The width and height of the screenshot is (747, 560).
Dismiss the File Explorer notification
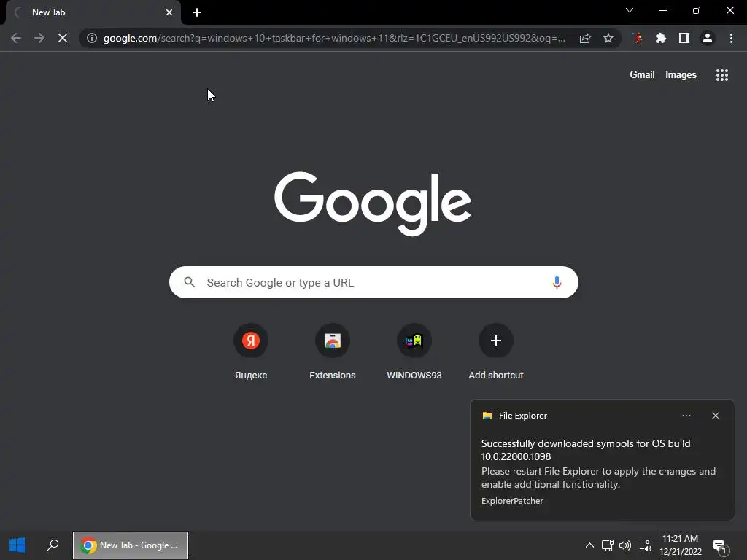click(716, 416)
